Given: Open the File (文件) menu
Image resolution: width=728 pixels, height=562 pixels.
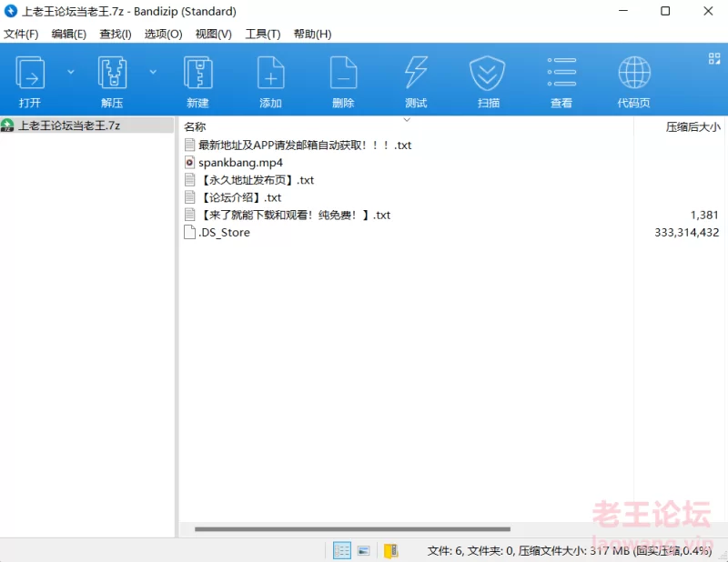Looking at the screenshot, I should [x=21, y=34].
